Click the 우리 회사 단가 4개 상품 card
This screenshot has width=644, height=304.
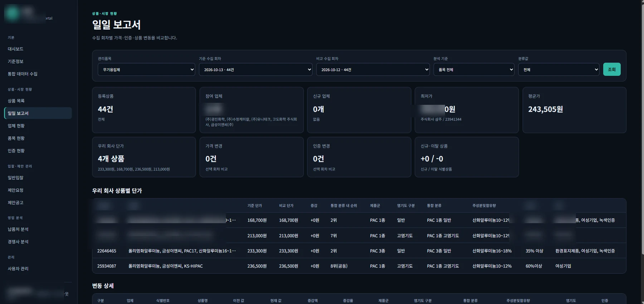[x=144, y=157]
